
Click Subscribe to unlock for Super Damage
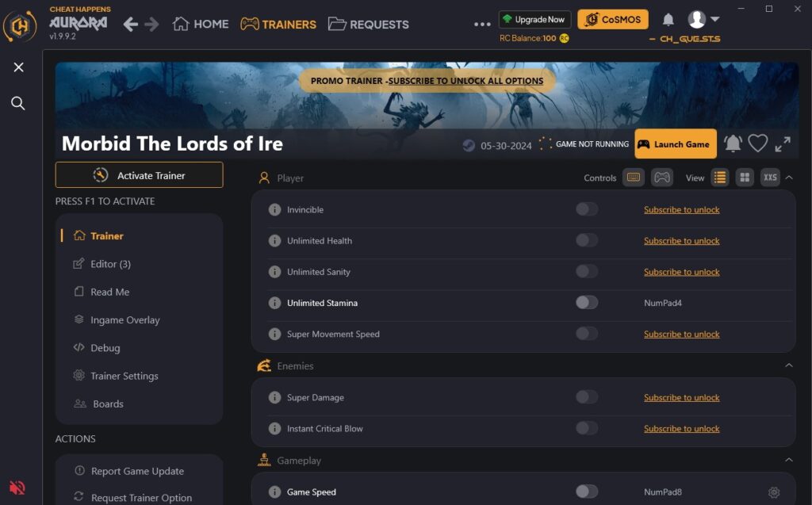(681, 397)
